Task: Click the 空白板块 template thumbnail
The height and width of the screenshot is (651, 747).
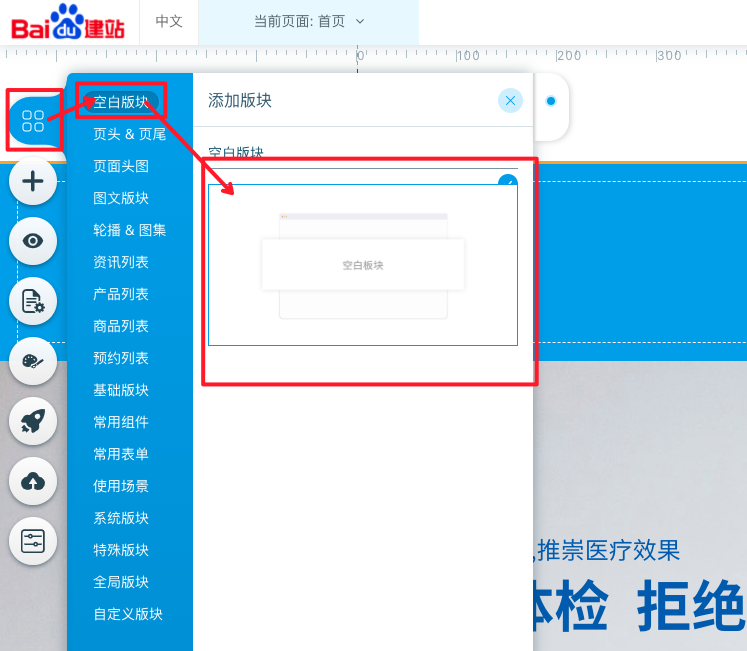Action: [x=362, y=265]
